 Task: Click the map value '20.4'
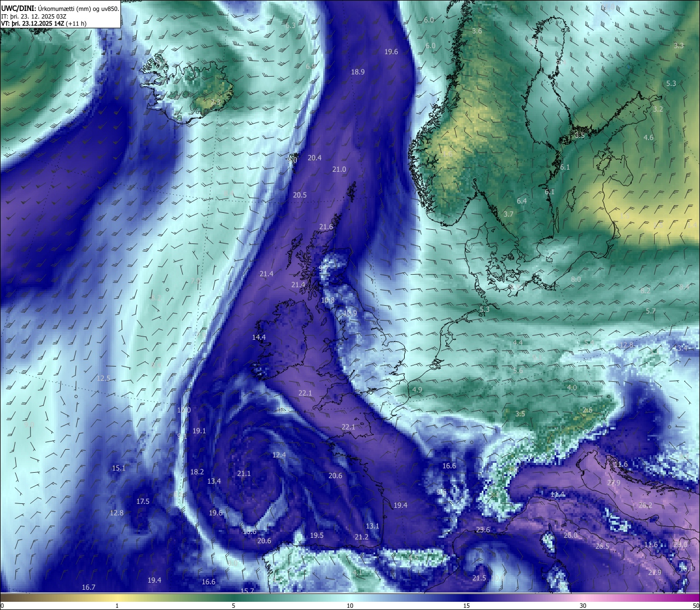click(314, 158)
